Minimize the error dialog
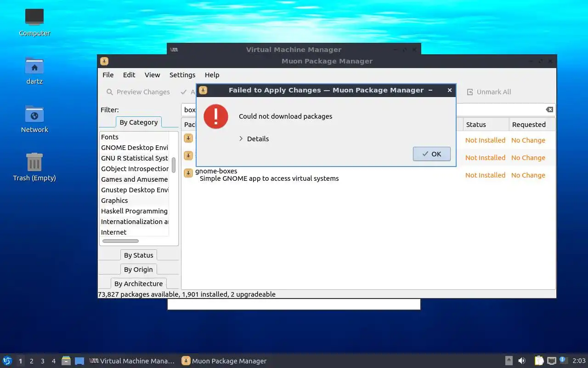This screenshot has width=588, height=368. 430,90
